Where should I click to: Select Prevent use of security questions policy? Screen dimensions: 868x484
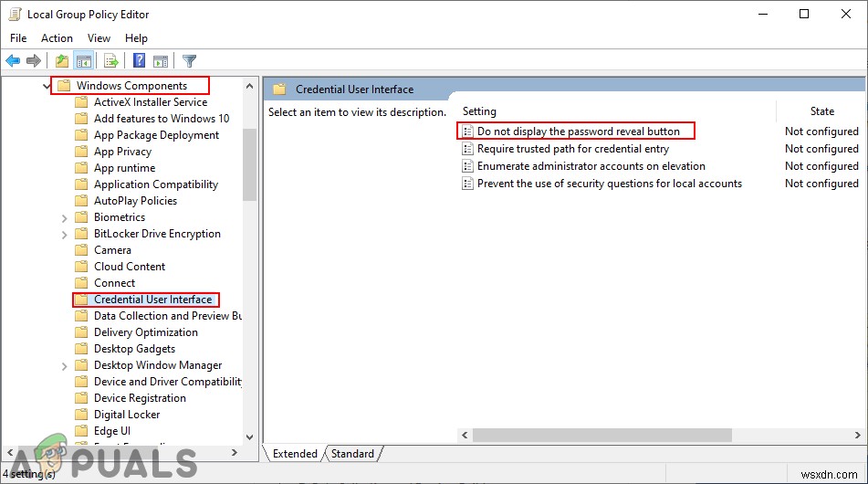click(x=610, y=184)
